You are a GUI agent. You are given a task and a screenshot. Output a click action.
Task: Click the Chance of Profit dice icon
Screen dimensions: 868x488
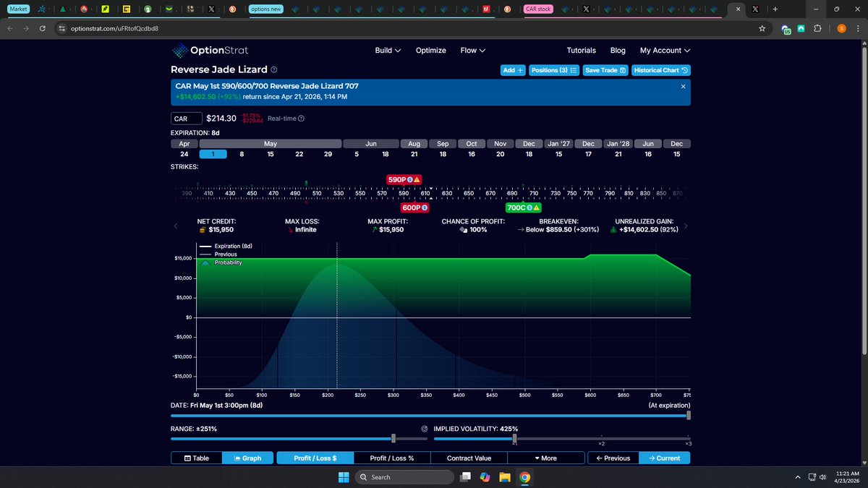(463, 230)
